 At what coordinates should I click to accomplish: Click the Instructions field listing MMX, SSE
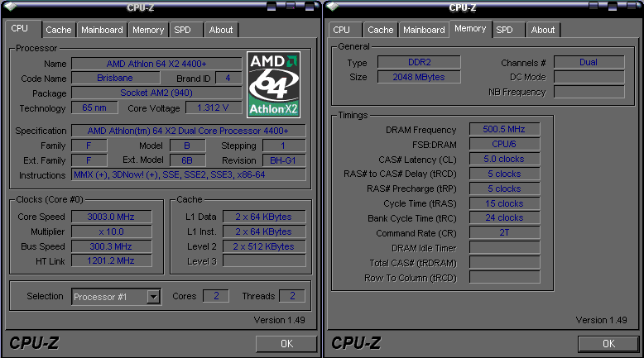(x=188, y=174)
